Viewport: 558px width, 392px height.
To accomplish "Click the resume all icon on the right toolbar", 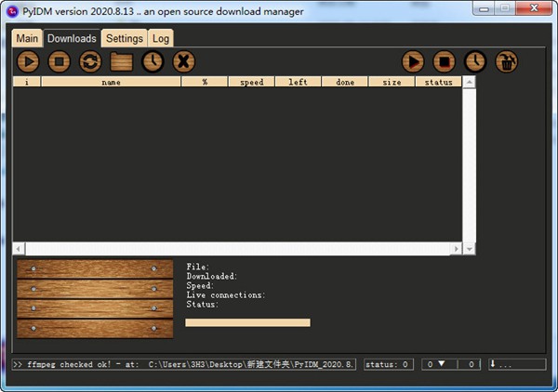I will (x=413, y=62).
